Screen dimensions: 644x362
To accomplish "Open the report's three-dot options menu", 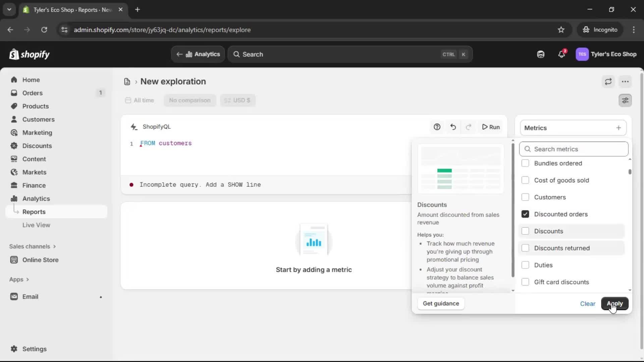I will click(x=626, y=81).
